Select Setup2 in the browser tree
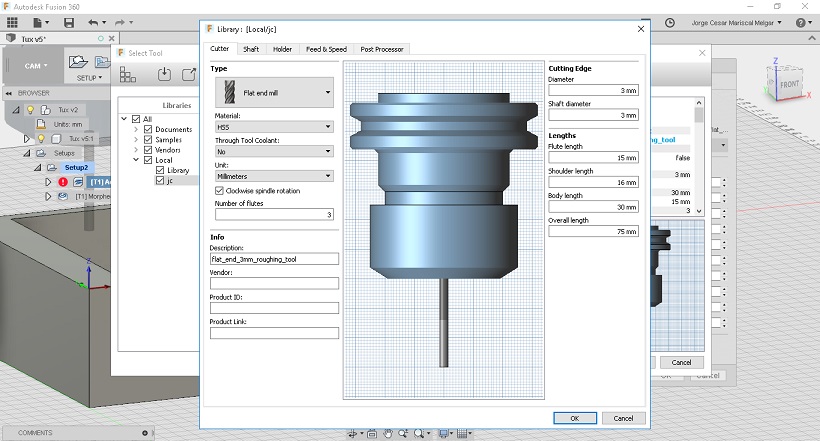Image resolution: width=820 pixels, height=441 pixels. [76, 167]
